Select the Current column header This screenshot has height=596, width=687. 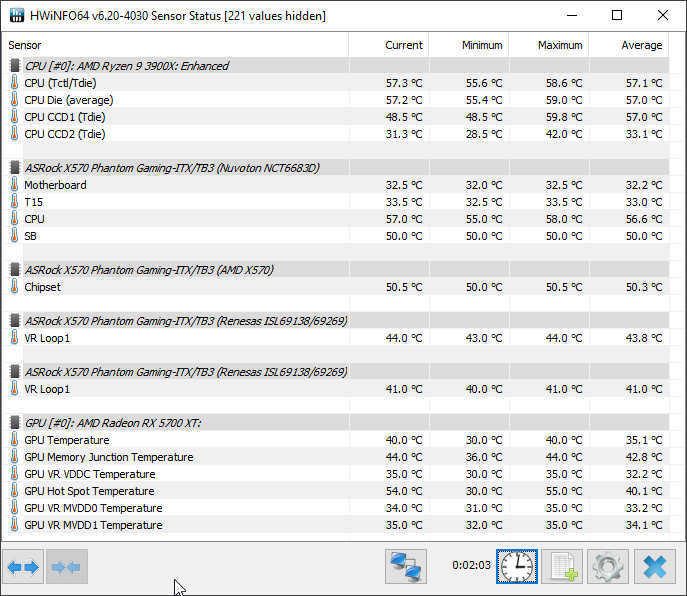click(x=404, y=45)
